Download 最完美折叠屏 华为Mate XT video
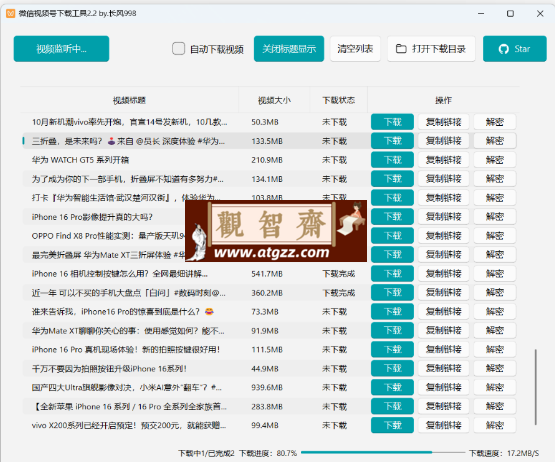555x462 pixels. tap(392, 255)
